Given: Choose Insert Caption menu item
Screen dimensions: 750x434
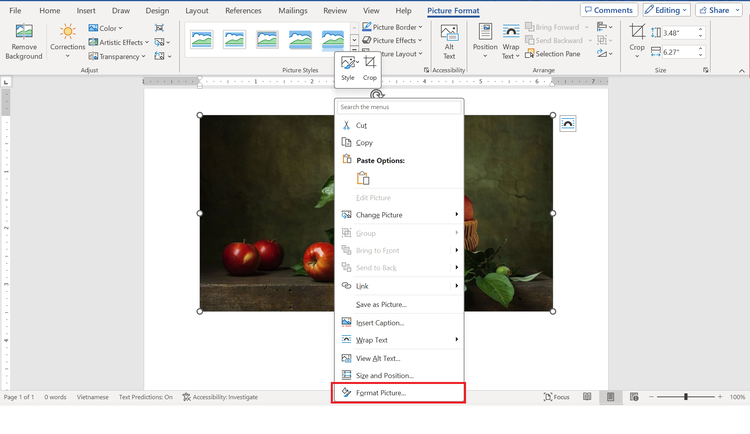Looking at the screenshot, I should 399,323.
